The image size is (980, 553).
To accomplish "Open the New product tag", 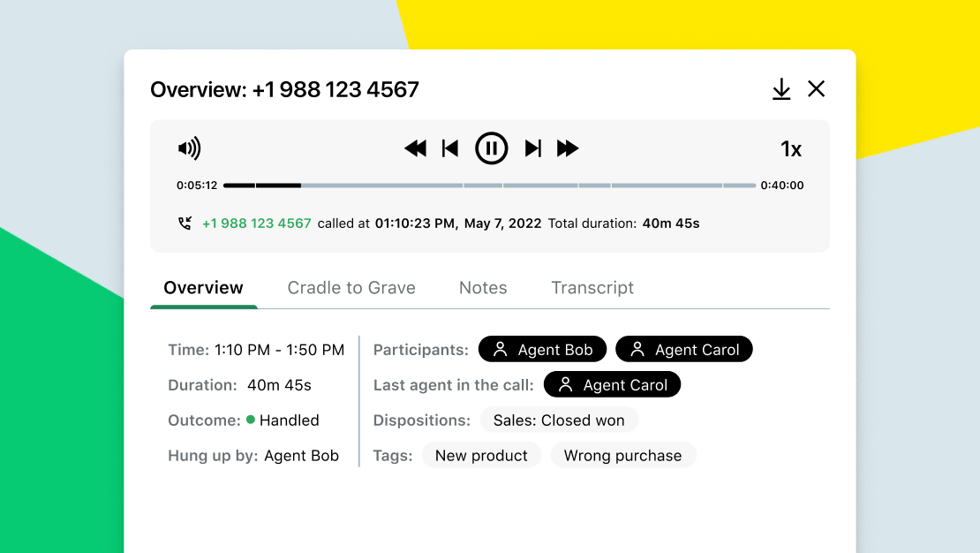I will (x=482, y=455).
